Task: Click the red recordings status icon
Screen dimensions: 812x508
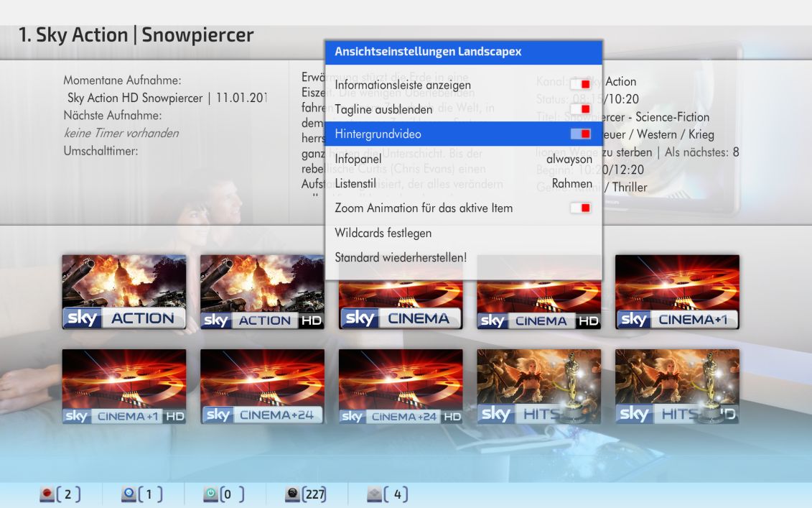Action: [47, 494]
